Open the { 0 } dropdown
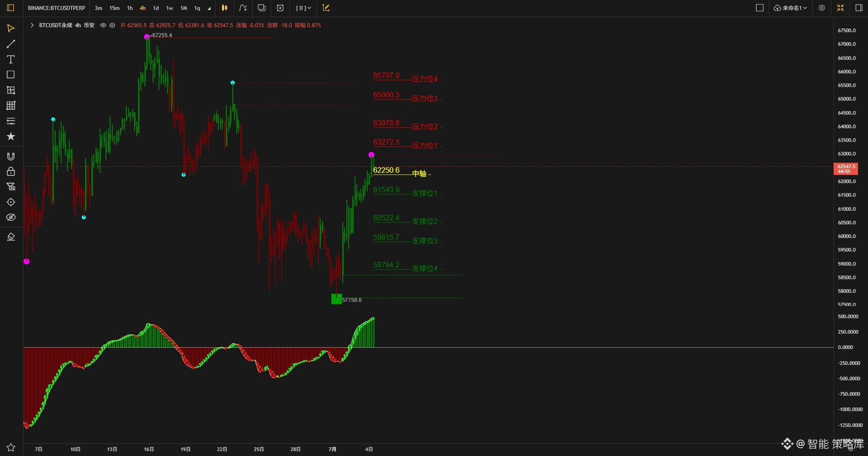 click(303, 8)
